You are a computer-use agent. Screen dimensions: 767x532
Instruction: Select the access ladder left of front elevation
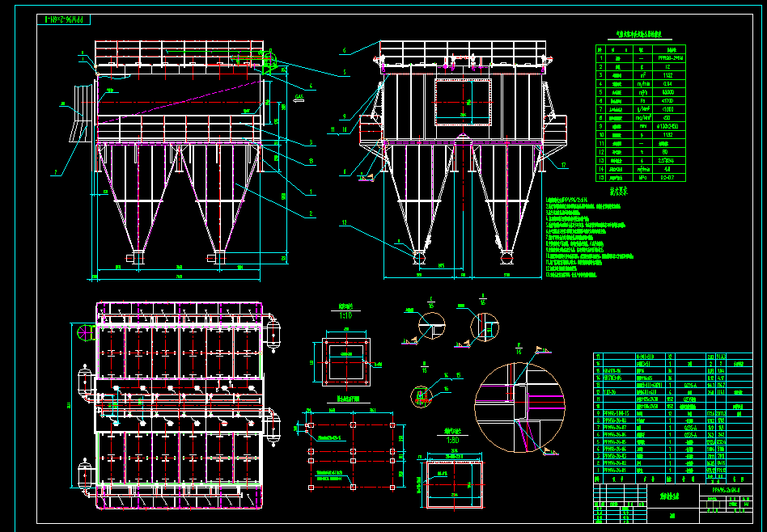tap(83, 112)
